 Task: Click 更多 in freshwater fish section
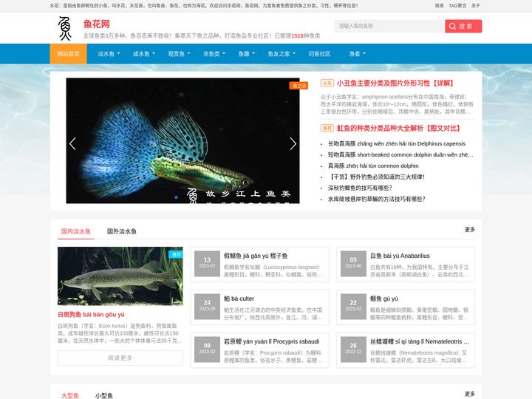(x=470, y=230)
